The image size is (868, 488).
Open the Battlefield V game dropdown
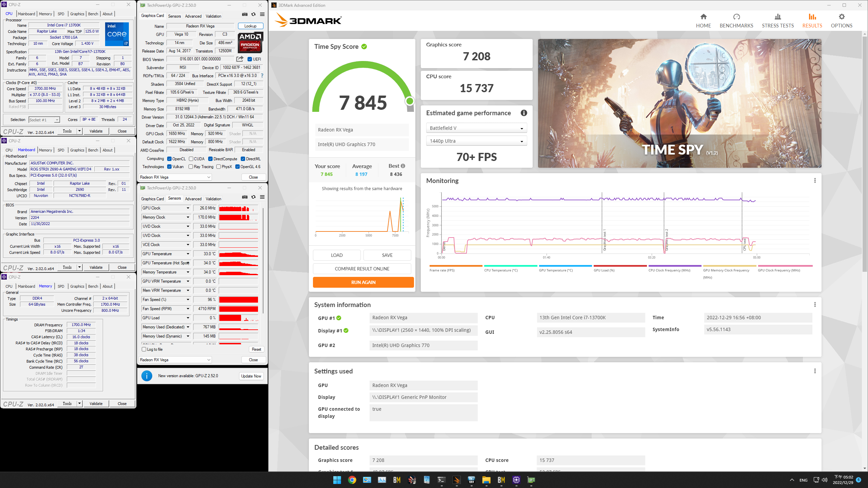pyautogui.click(x=476, y=128)
